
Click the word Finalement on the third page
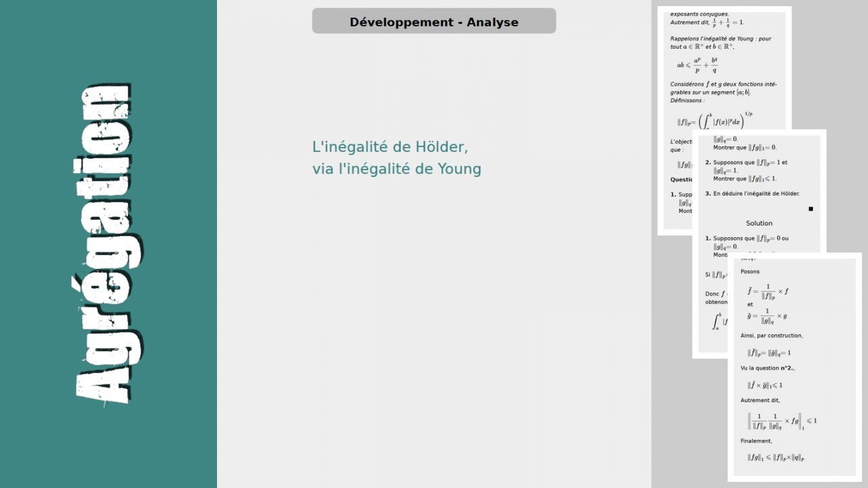click(756, 441)
